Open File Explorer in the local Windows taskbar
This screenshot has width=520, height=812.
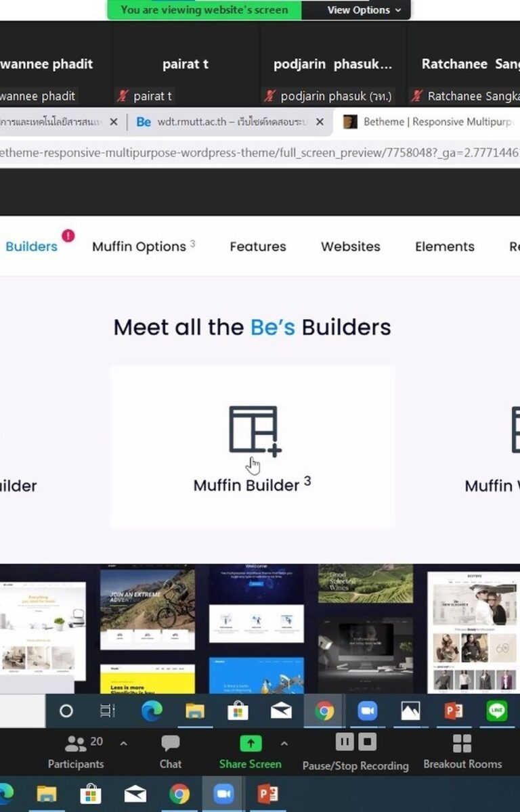pyautogui.click(x=47, y=794)
